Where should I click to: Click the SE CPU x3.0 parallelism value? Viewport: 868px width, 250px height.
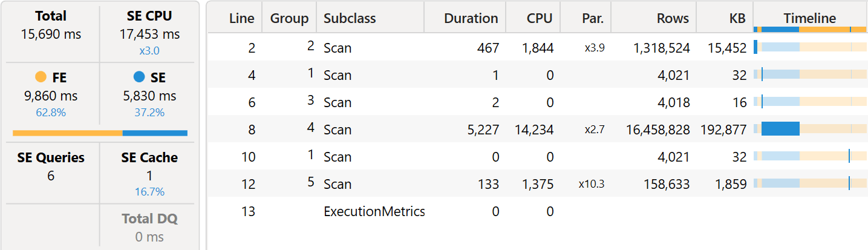(149, 51)
